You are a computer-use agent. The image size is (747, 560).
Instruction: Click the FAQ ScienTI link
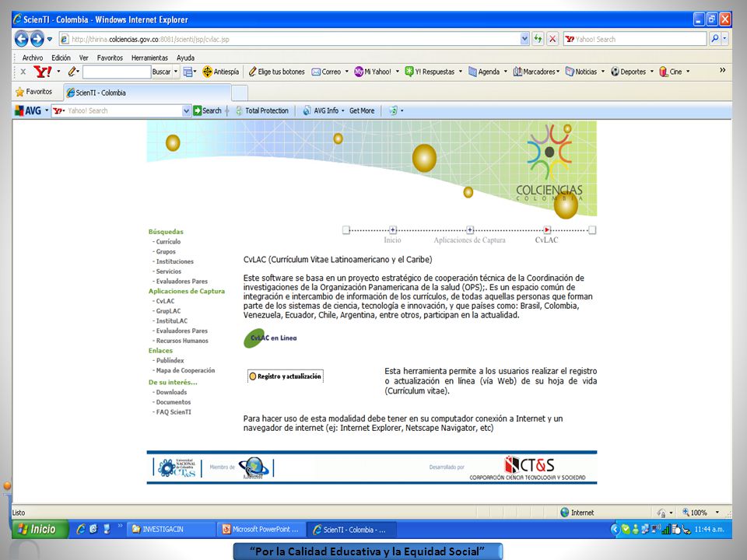(x=174, y=412)
